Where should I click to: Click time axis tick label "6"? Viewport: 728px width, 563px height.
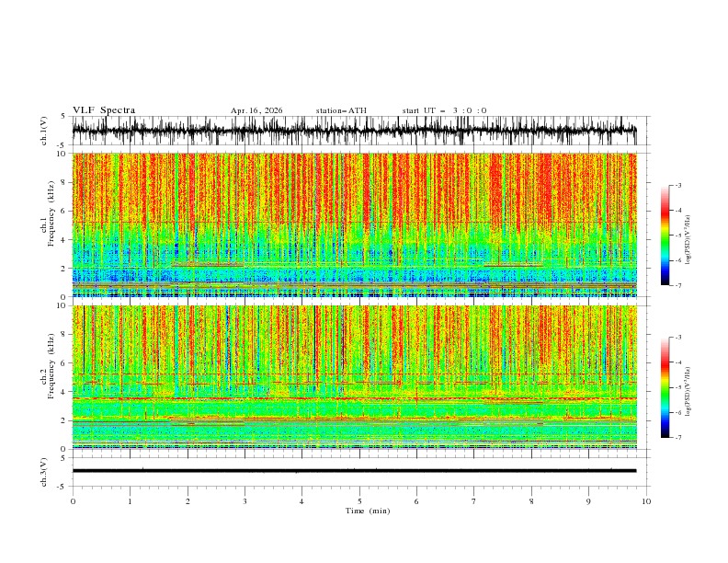click(x=416, y=501)
